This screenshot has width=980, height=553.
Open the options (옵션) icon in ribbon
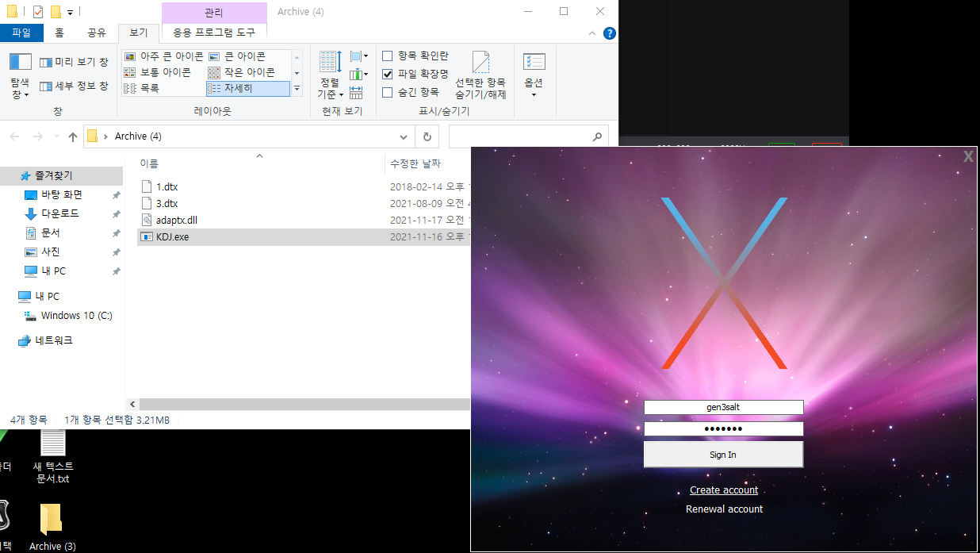click(x=534, y=63)
